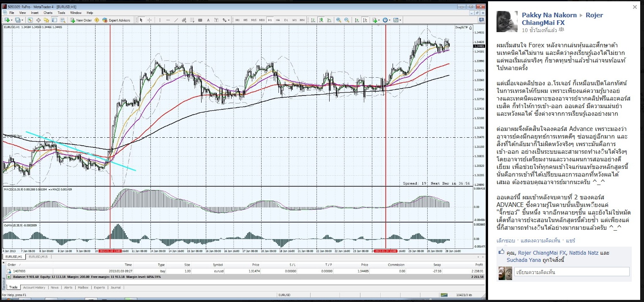Open the Journal terminal tab

click(115, 288)
